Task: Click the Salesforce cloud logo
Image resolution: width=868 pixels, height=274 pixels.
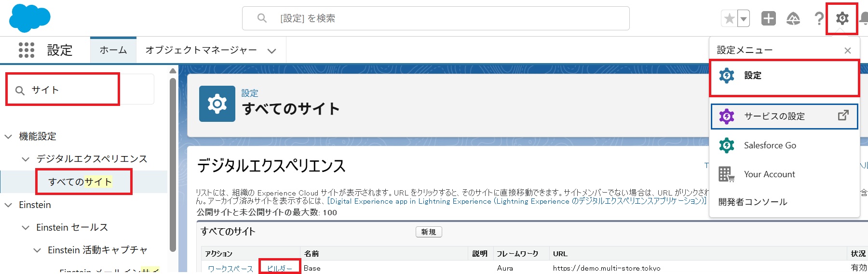Action: point(29,18)
